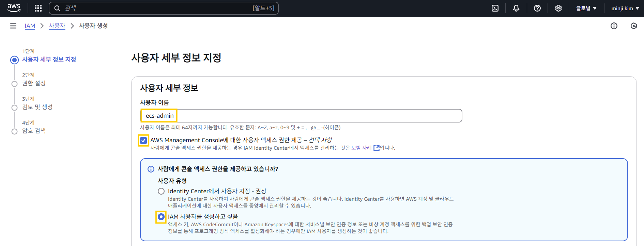Screen dimensions: 644x246
Task: Select IAM 사용자를 생성하고 싶음 radio button
Action: click(161, 217)
